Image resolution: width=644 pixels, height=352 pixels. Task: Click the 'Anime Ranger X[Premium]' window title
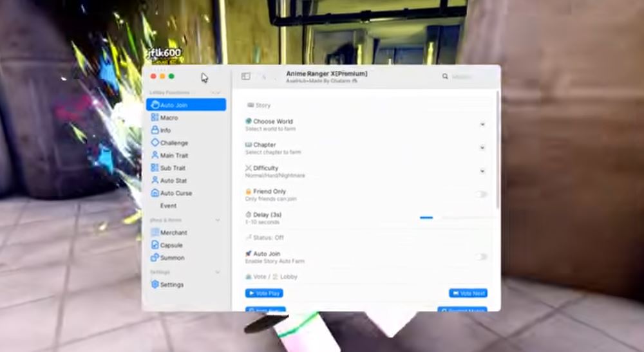click(327, 73)
